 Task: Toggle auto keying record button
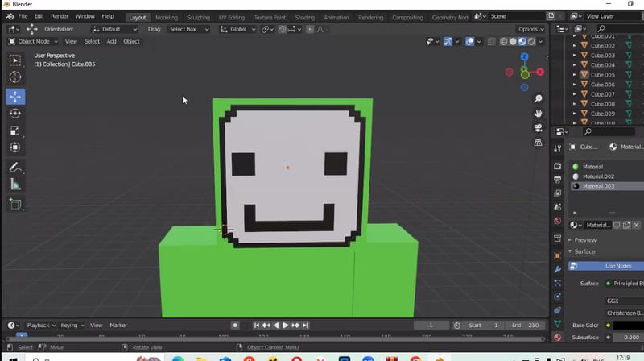[235, 326]
